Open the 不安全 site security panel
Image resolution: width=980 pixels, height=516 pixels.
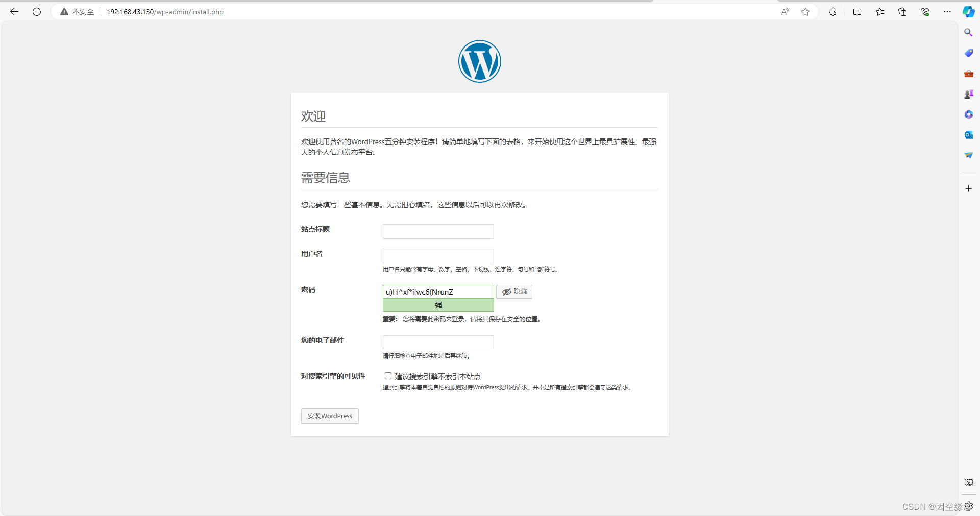tap(77, 11)
